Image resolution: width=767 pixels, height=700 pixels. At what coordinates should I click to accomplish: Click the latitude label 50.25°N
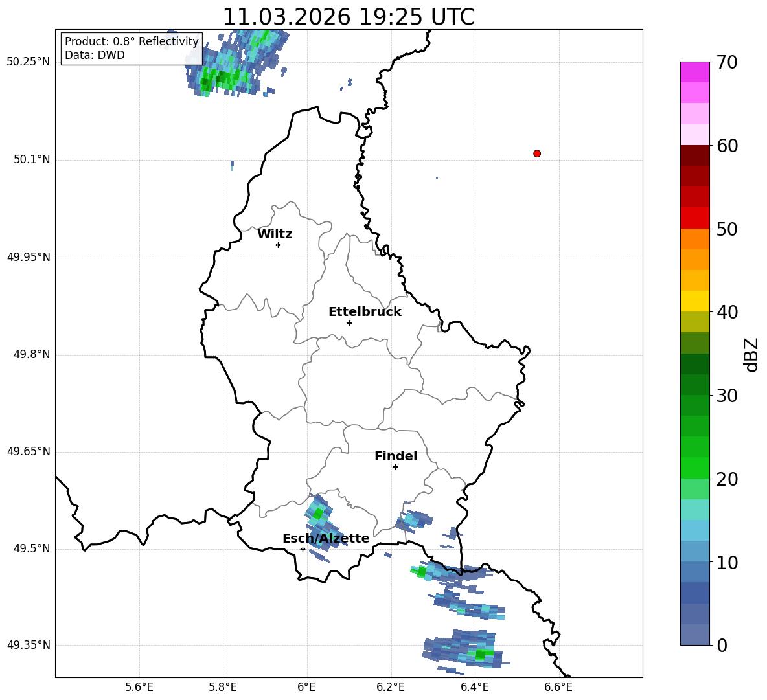[29, 62]
